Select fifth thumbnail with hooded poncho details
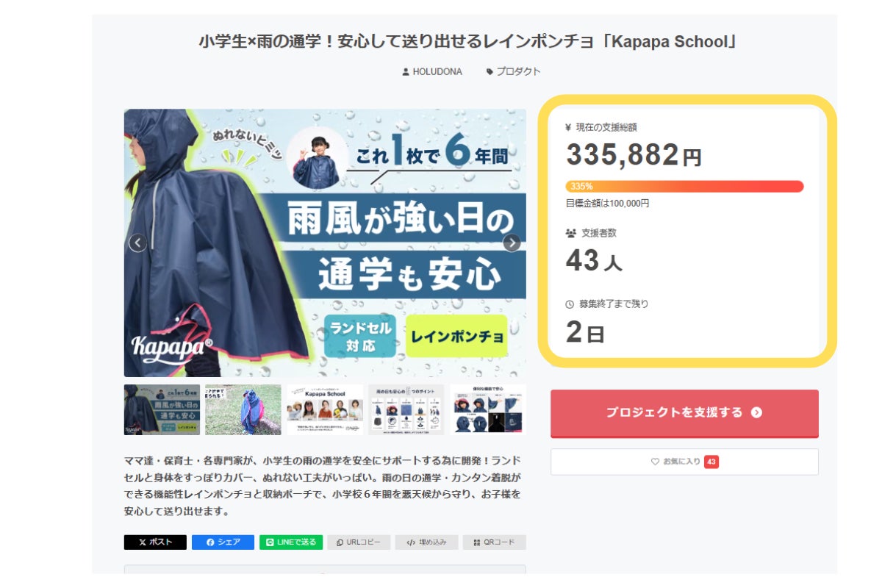Image resolution: width=882 pixels, height=588 pixels. coord(488,409)
